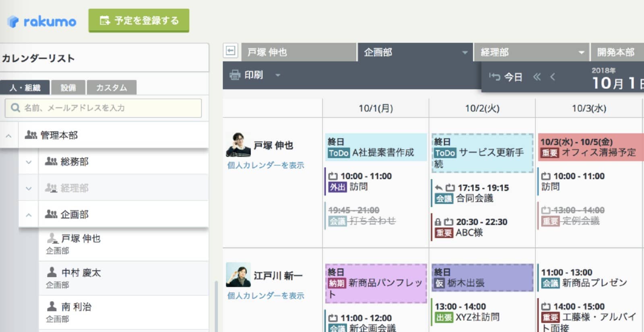Viewport: 644px width, 332px height.
Task: Click the 今日 button
Action: (x=506, y=77)
